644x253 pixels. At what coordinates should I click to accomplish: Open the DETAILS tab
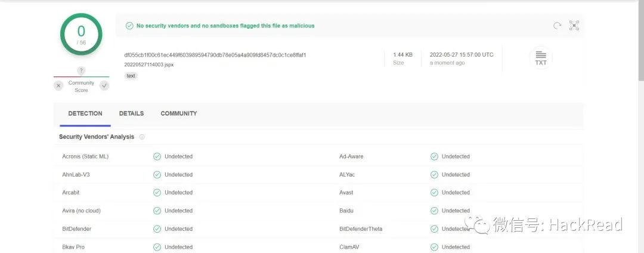(x=131, y=114)
